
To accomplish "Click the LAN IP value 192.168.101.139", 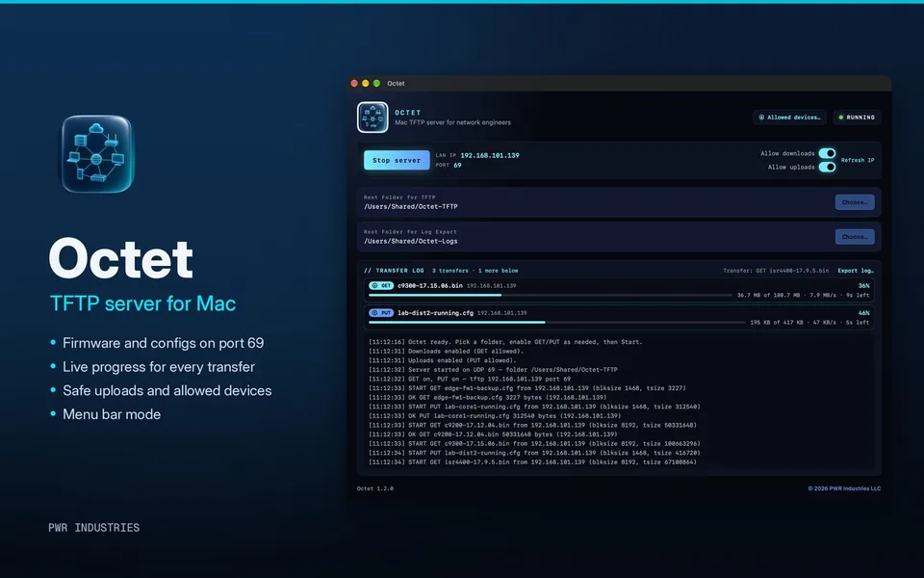I will pos(490,156).
